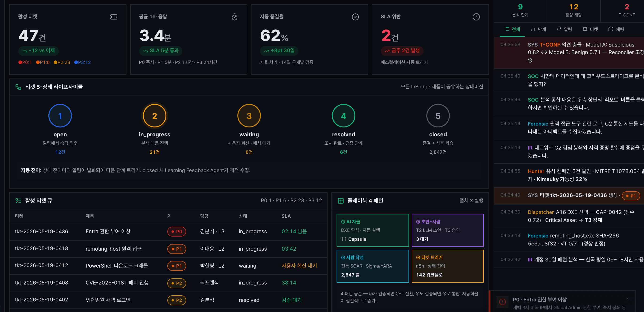Click the stopwatch icon in 평균 1차 응답 card
The height and width of the screenshot is (312, 644).
[x=235, y=17]
